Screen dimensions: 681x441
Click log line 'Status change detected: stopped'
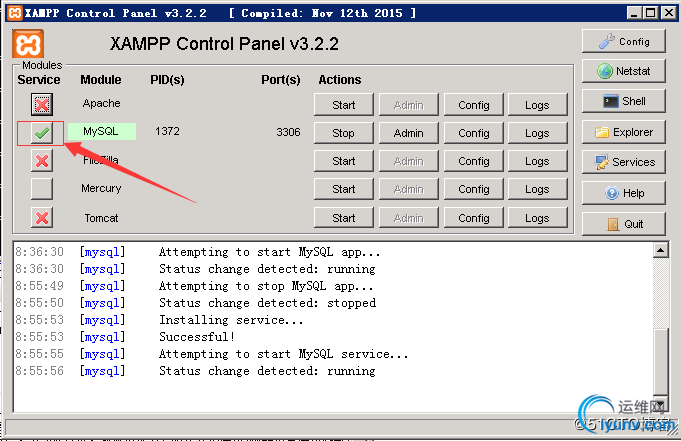[x=268, y=303]
